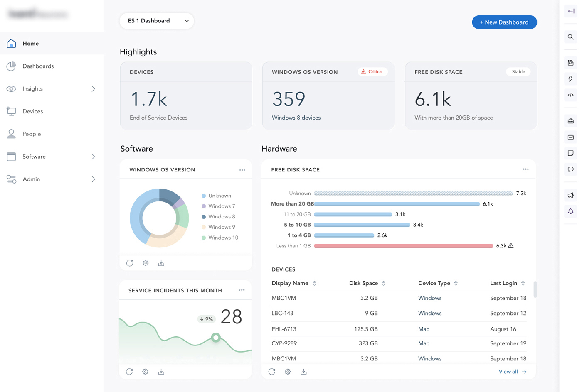
Task: Open the People sidebar item
Action: [32, 134]
